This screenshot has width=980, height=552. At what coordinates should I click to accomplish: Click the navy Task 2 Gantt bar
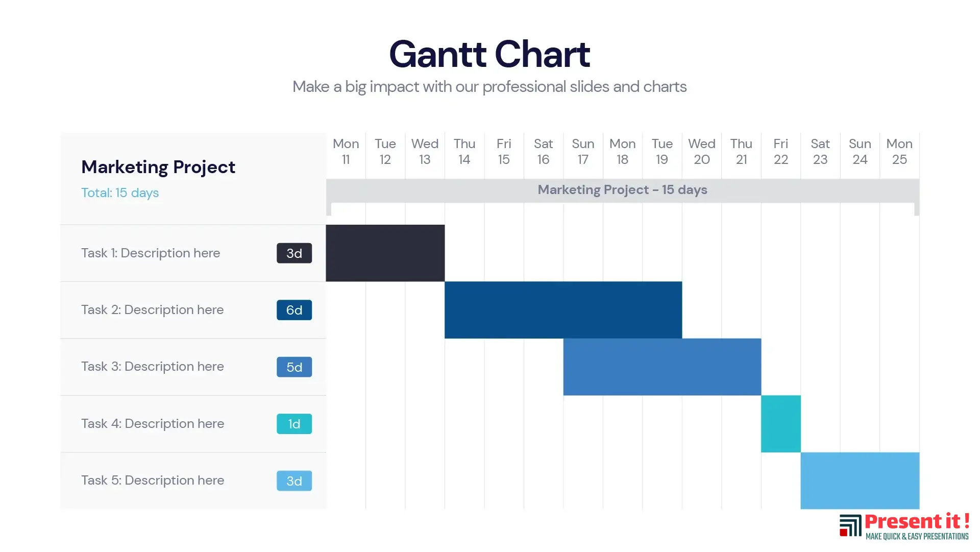click(563, 310)
